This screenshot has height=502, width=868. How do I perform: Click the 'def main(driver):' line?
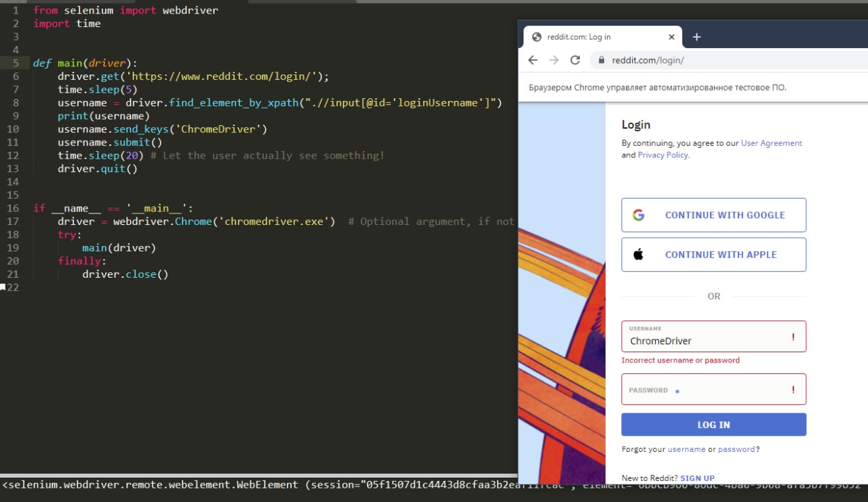point(85,63)
